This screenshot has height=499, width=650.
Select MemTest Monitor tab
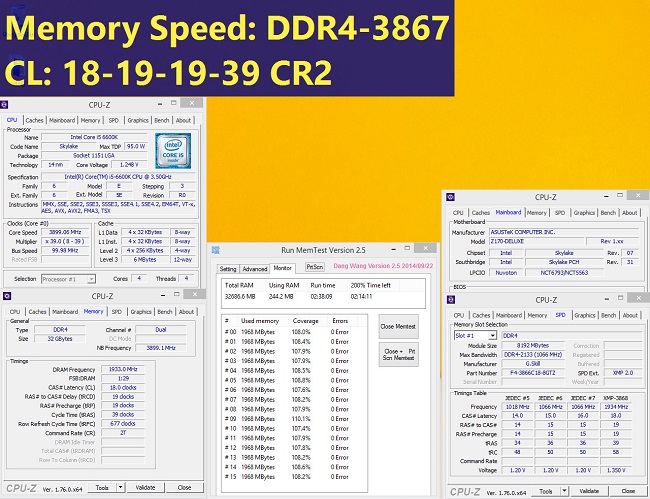coord(282,268)
